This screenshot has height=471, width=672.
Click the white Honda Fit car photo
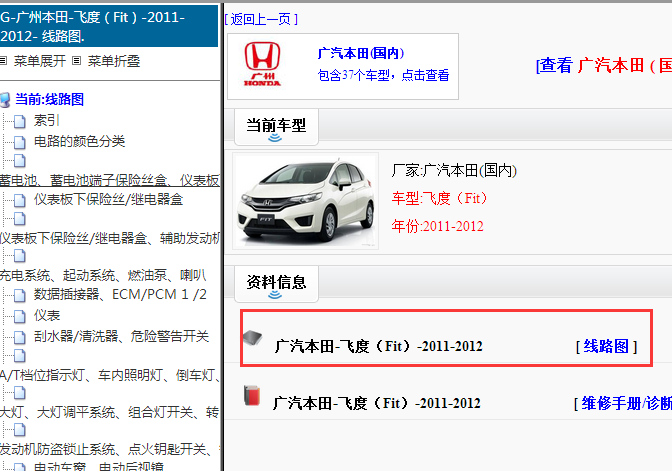[306, 201]
